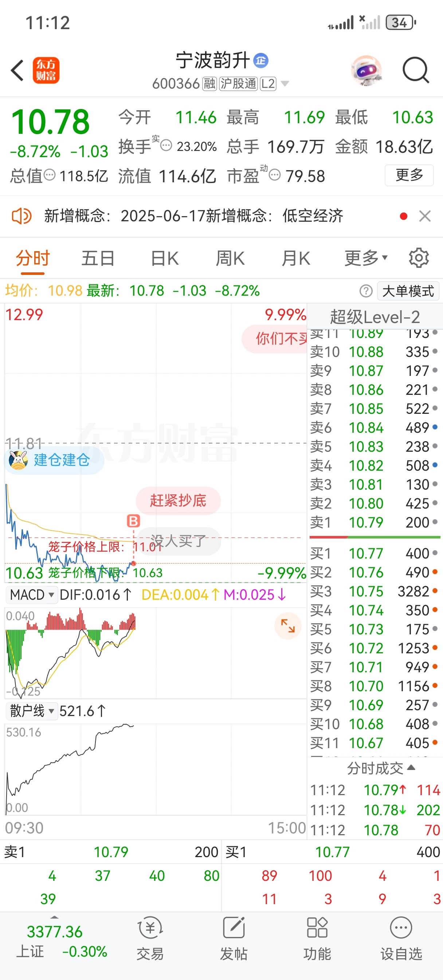Screen dimensions: 443x980
Task: Tap the 建仓建仓 comment bubble
Action: point(54,460)
